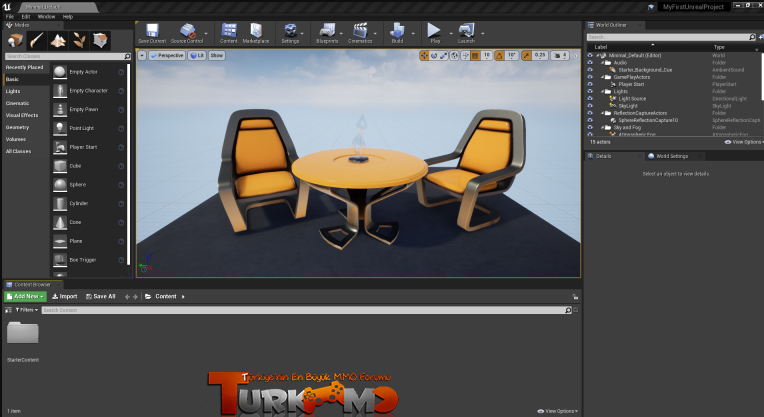Image resolution: width=764 pixels, height=417 pixels.
Task: Collapse the GamePlayActors folder
Action: pyautogui.click(x=602, y=77)
